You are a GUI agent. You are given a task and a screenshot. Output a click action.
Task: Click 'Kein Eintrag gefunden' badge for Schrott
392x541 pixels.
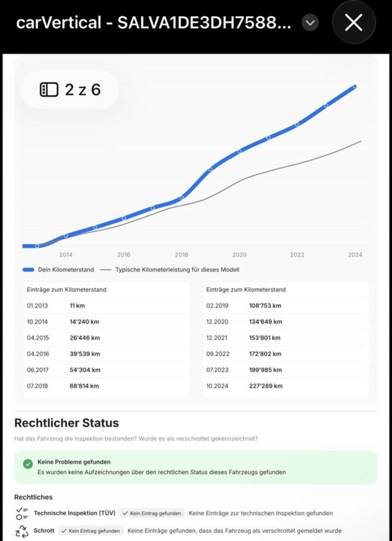(90, 531)
